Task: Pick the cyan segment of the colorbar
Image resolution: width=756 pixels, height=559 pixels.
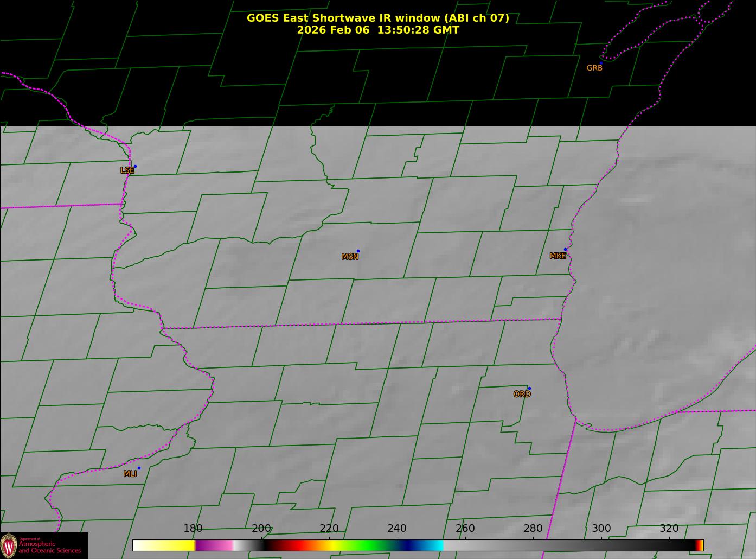Action: [434, 545]
